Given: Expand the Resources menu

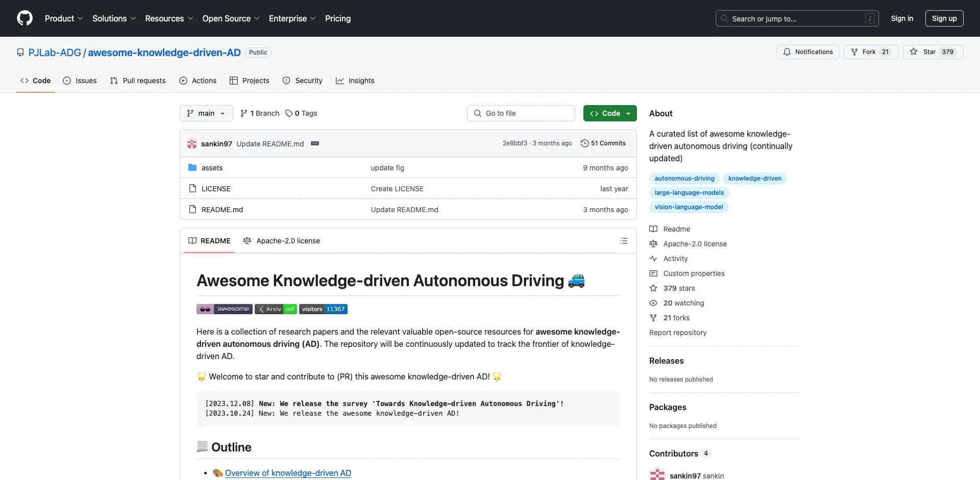Looking at the screenshot, I should (169, 18).
